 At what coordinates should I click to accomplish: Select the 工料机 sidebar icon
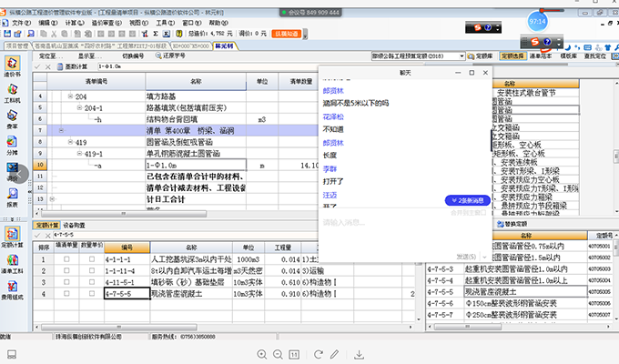coord(12,96)
